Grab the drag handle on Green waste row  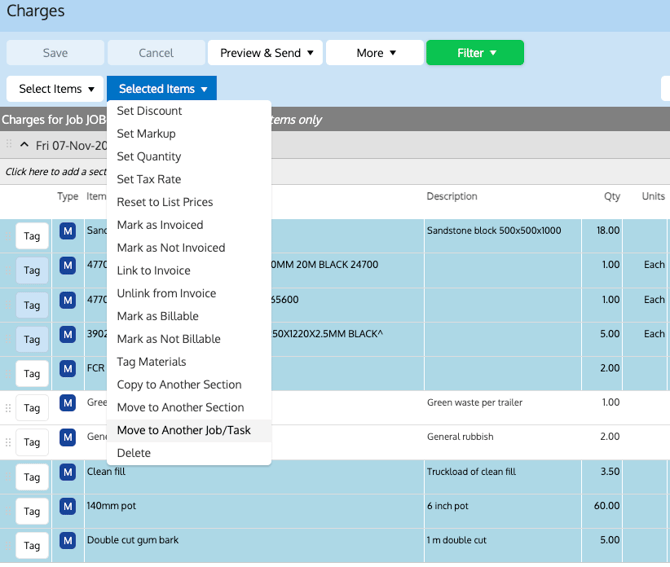(x=9, y=408)
